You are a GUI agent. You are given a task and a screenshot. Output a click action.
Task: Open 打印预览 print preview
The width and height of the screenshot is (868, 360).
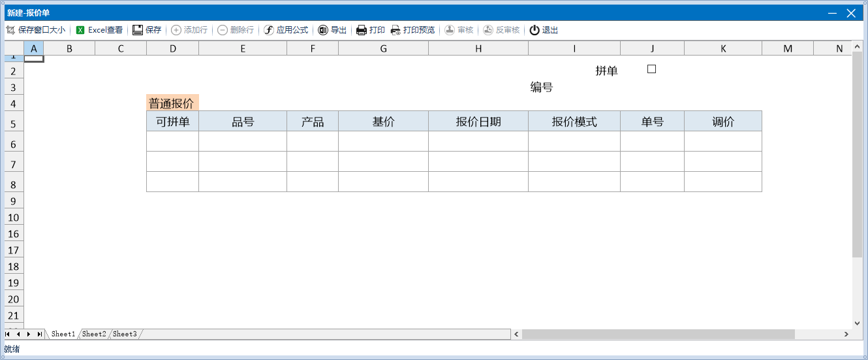[395, 30]
